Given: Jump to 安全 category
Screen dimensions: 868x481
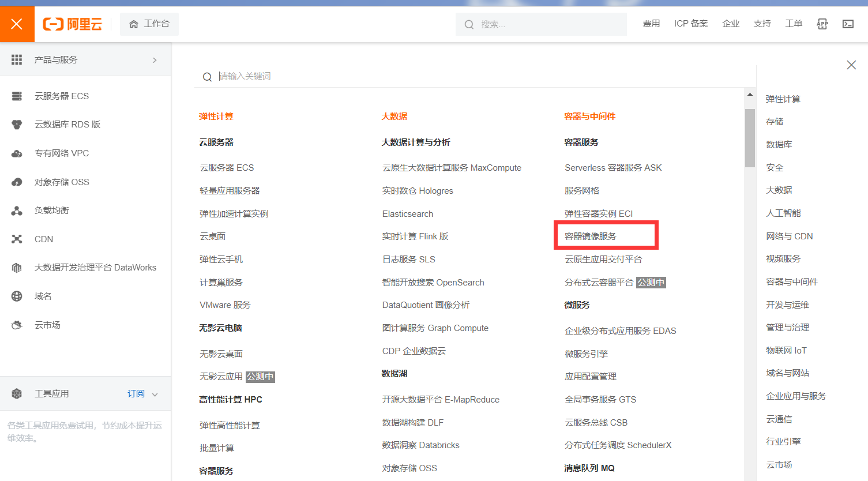Looking at the screenshot, I should click(775, 168).
